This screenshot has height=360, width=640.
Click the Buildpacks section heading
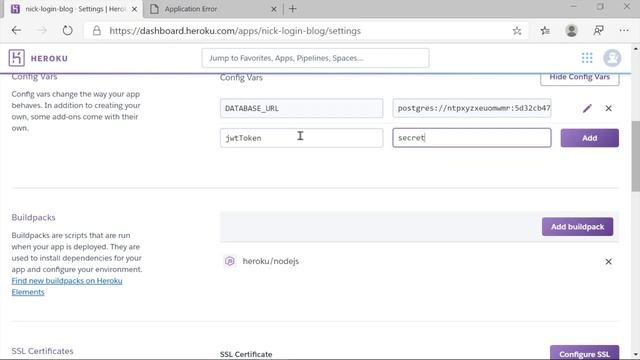pyautogui.click(x=33, y=218)
